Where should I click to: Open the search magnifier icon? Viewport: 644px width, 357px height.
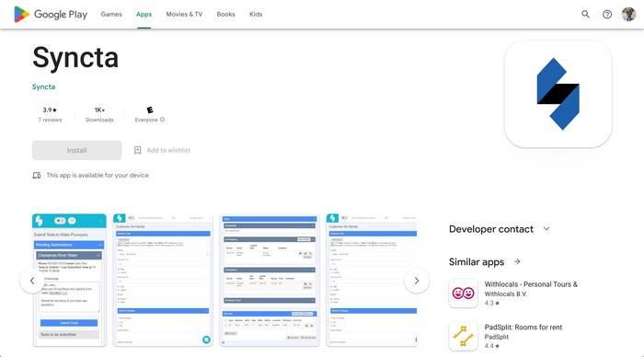point(585,15)
